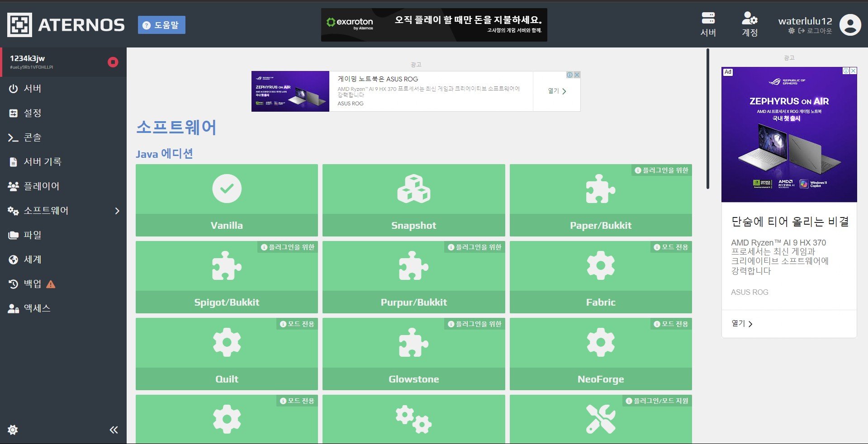Viewport: 868px width, 444px height.
Task: Click the 플러그인을 위한 badge on Purpur/Bukkit
Action: (x=474, y=247)
